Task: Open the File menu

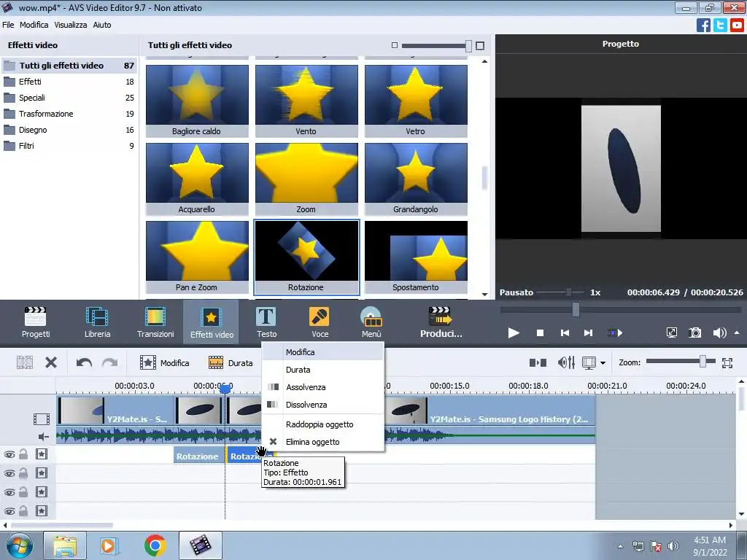Action: pyautogui.click(x=8, y=25)
